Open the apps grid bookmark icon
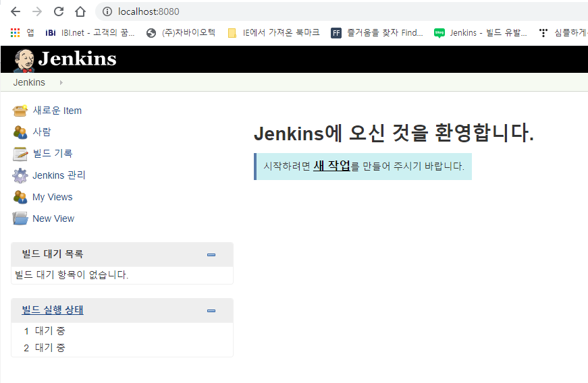The width and height of the screenshot is (588, 383). coord(15,33)
